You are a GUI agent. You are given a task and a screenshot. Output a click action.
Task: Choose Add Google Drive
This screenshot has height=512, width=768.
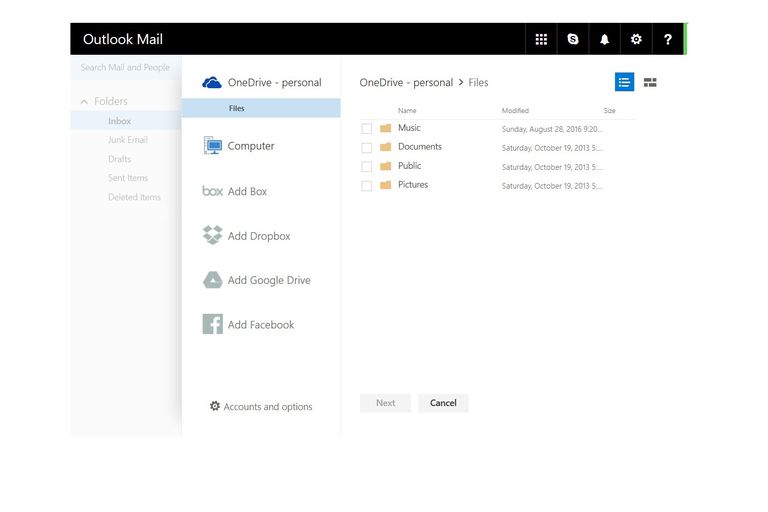point(269,280)
